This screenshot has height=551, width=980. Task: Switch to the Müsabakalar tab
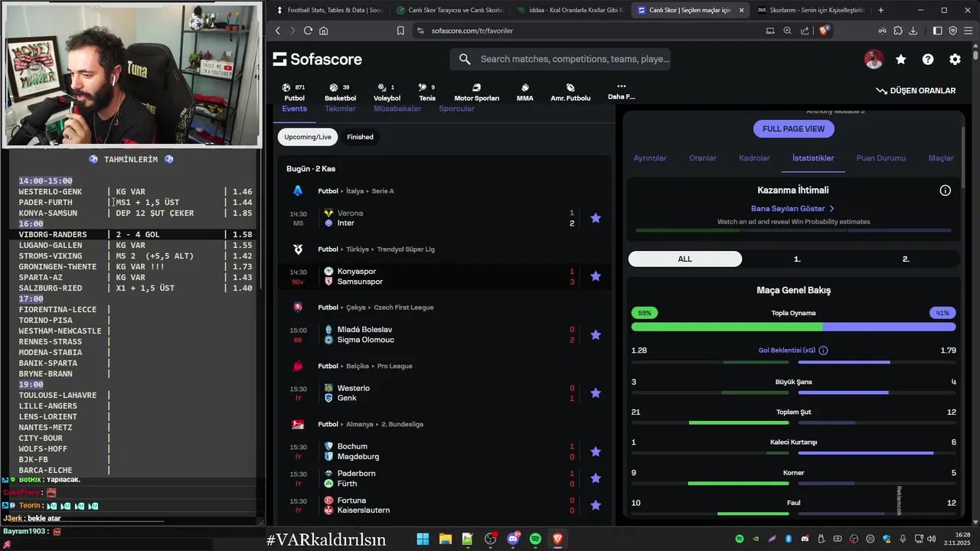[397, 109]
